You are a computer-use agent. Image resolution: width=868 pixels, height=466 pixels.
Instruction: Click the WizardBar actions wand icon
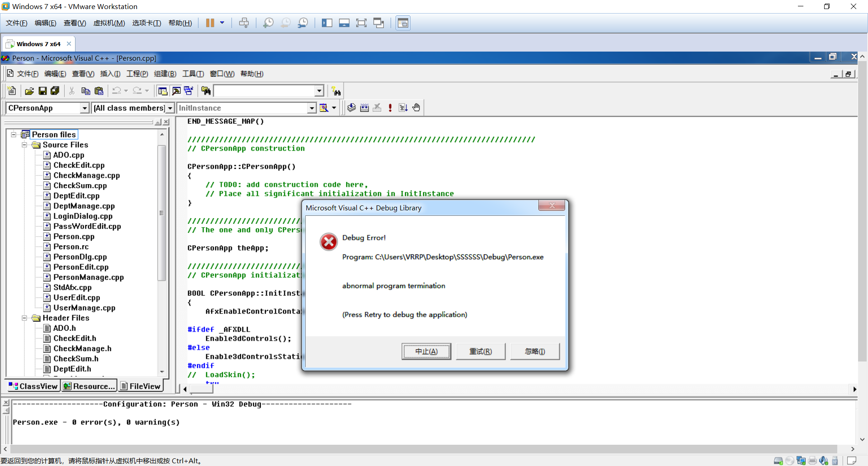pos(324,108)
